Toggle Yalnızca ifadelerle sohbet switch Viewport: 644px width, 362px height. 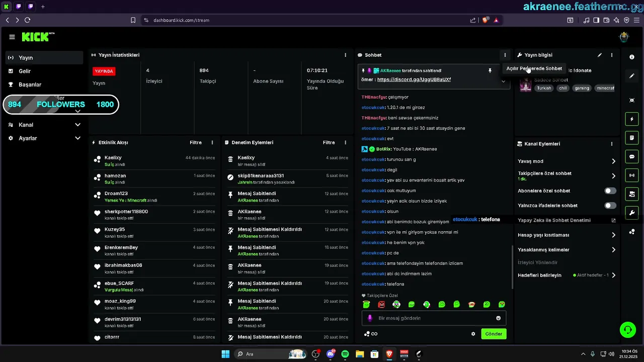click(x=610, y=206)
